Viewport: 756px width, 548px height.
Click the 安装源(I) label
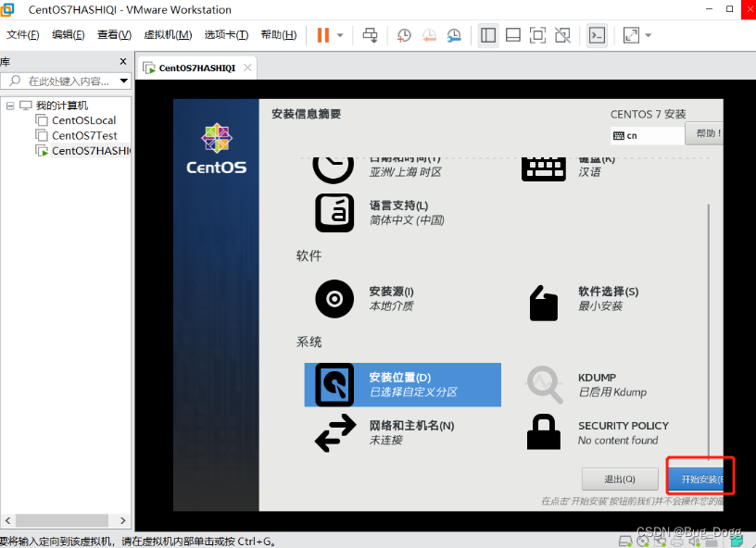pyautogui.click(x=392, y=292)
